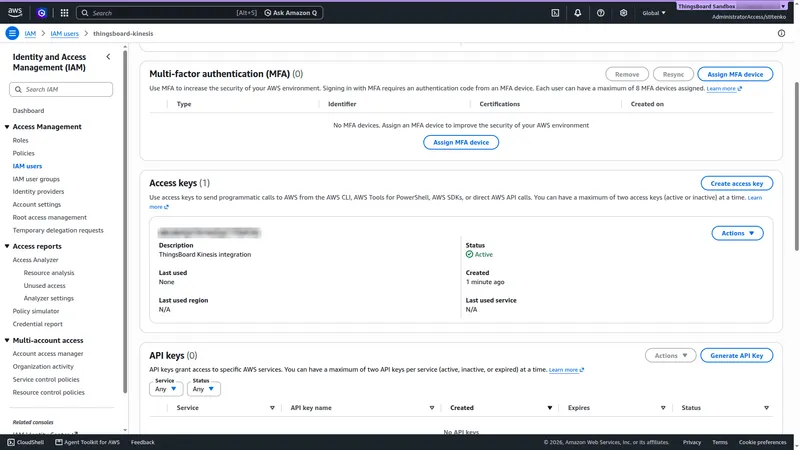Open the info panel icon
Image resolution: width=800 pixels, height=450 pixels.
pyautogui.click(x=781, y=33)
